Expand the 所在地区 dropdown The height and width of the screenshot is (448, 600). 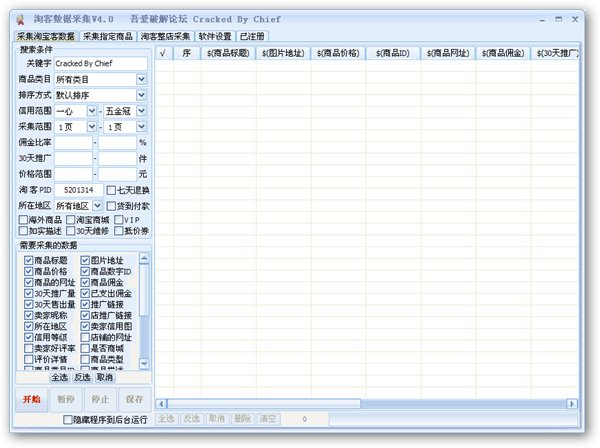[98, 206]
